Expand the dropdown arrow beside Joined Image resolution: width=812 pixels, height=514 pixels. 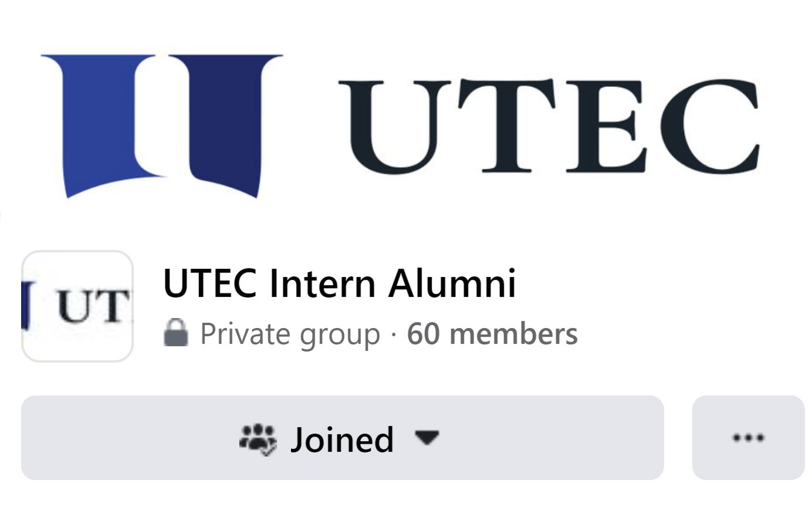tap(427, 437)
